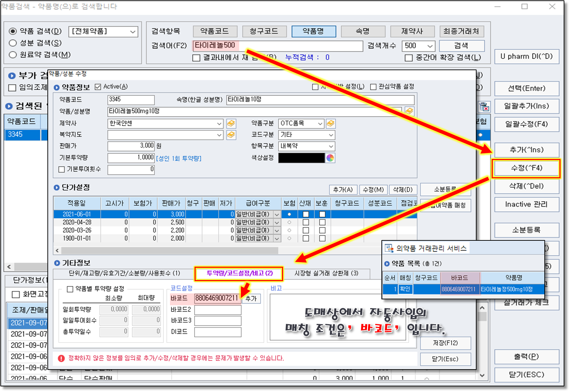Open the color wheel picker for 색상설정
The width and height of the screenshot is (570, 392).
[x=330, y=158]
